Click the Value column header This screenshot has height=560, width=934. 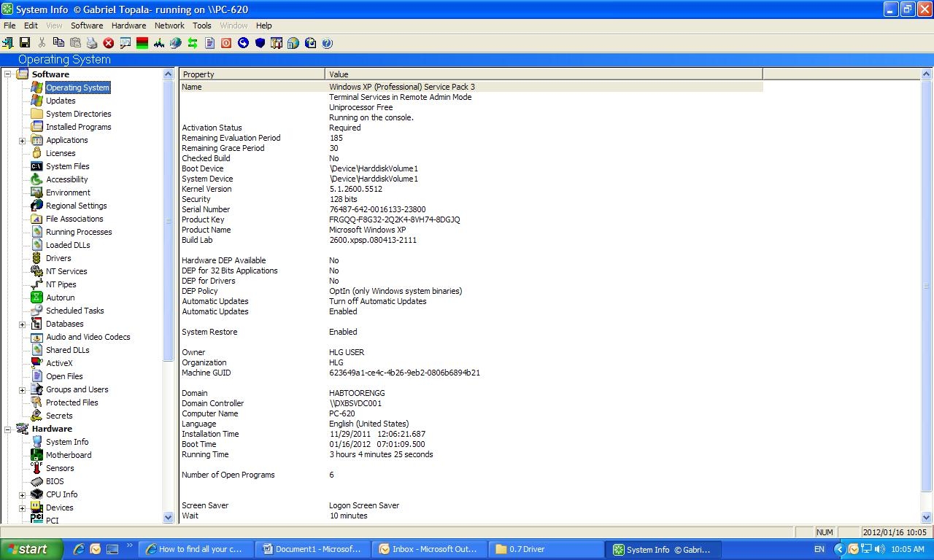pyautogui.click(x=544, y=74)
